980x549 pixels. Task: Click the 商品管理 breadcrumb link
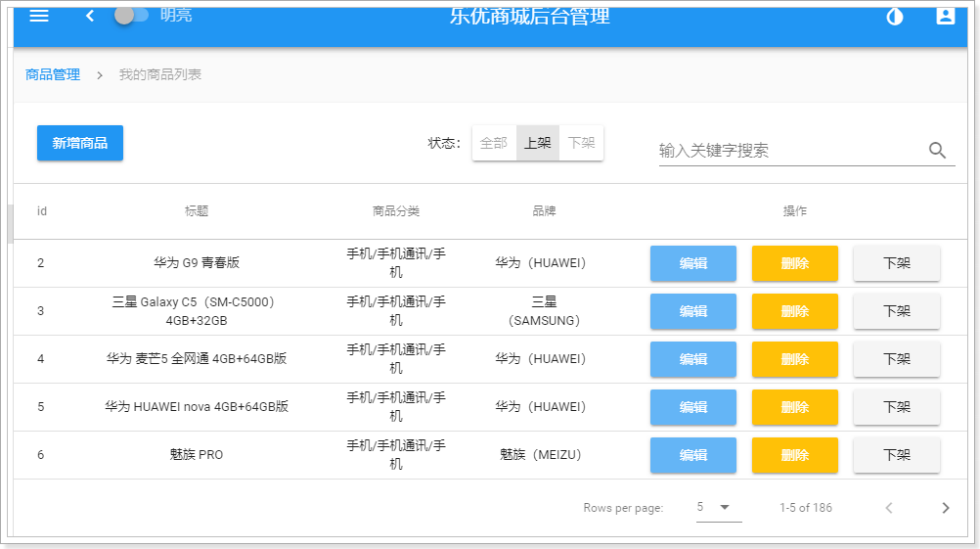pos(53,74)
